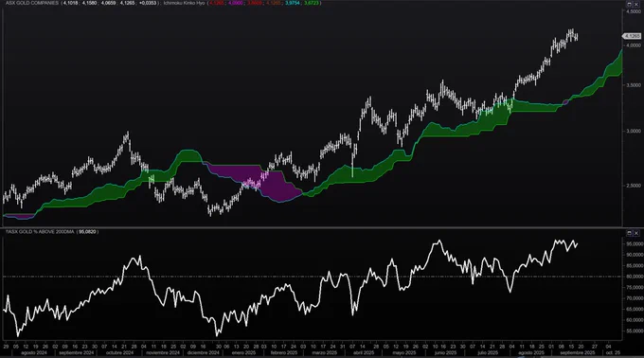Click the 3,5000 price axis label
Screen dimensions: 644x358
click(633, 85)
